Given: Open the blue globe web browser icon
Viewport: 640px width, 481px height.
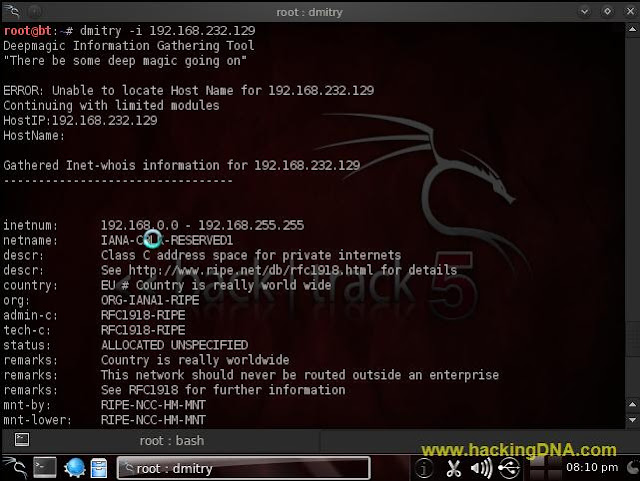Looking at the screenshot, I should pos(74,468).
